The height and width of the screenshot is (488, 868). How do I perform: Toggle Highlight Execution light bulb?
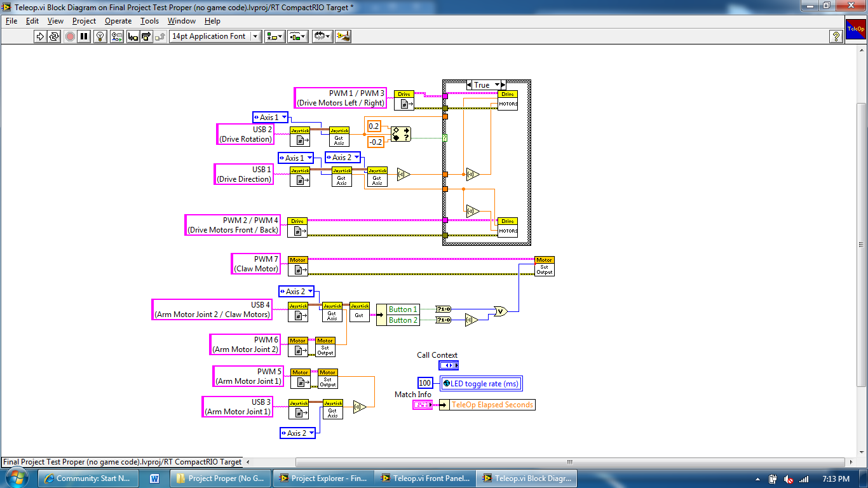point(100,36)
